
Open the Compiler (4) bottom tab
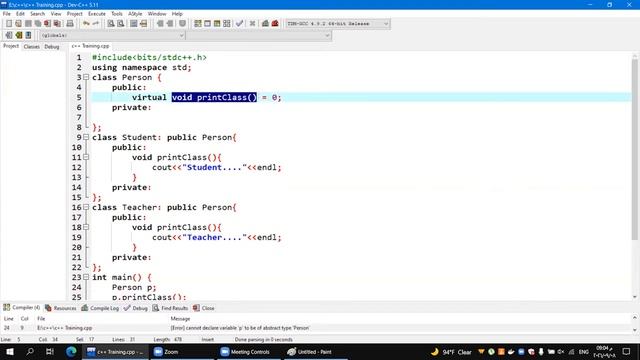tap(22, 307)
